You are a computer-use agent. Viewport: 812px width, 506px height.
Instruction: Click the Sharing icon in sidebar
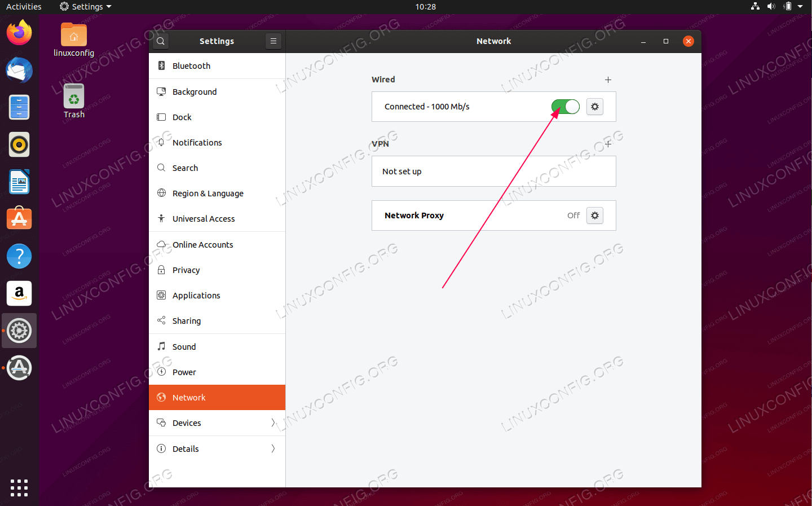pos(161,320)
